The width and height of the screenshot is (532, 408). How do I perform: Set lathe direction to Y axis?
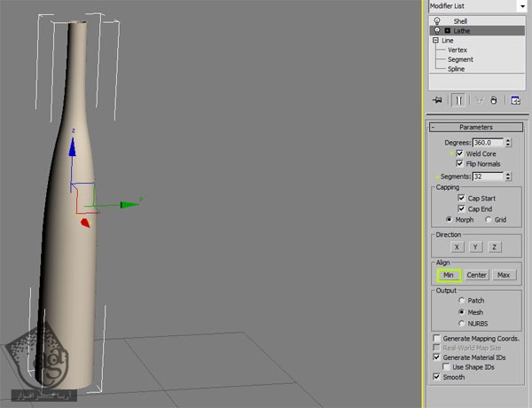(474, 247)
